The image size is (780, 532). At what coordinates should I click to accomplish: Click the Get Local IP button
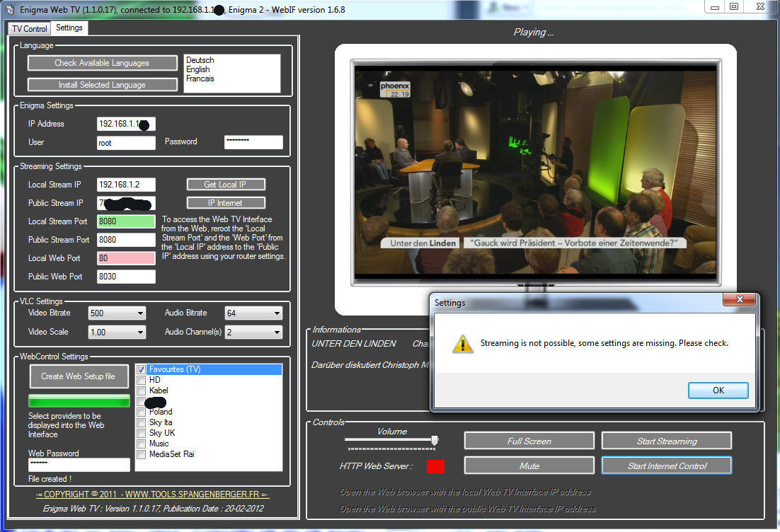coord(225,185)
